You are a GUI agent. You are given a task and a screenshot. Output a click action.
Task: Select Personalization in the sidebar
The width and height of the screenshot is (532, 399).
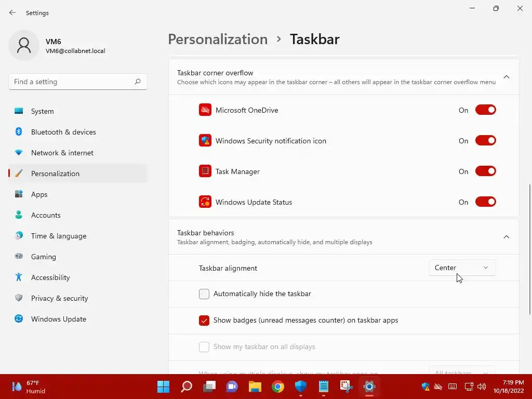(x=78, y=174)
